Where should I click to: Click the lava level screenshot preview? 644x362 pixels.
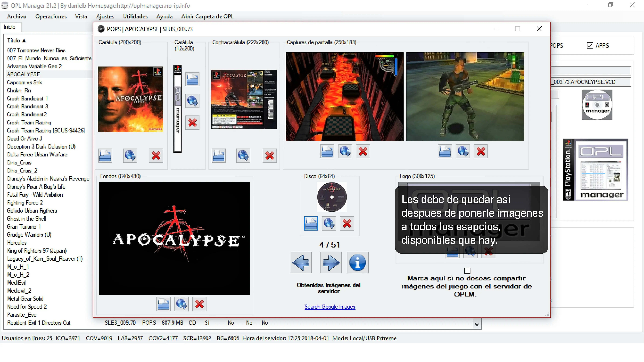point(345,96)
